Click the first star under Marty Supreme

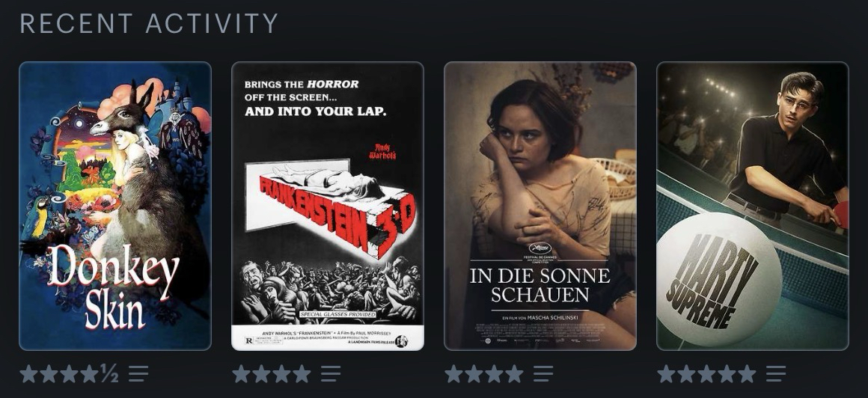click(667, 373)
